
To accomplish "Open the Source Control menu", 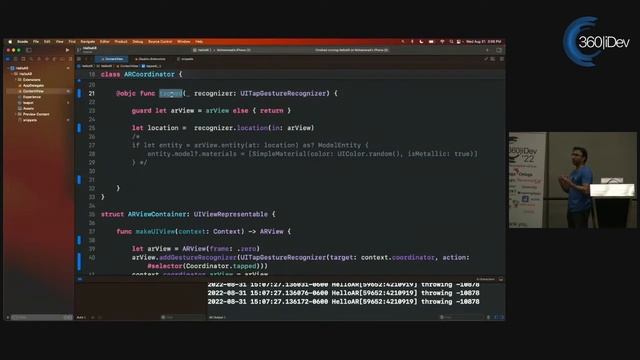I will (160, 42).
